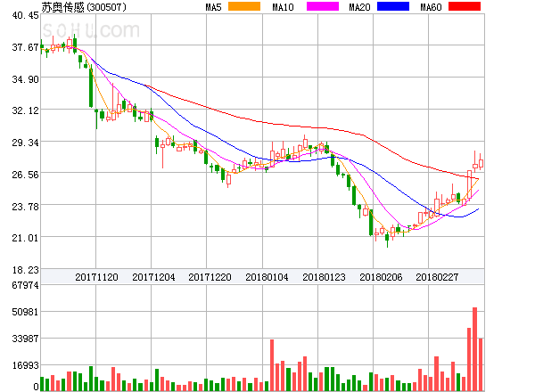535x392 pixels.
Task: Click the 20180206 date label
Action: (x=381, y=277)
